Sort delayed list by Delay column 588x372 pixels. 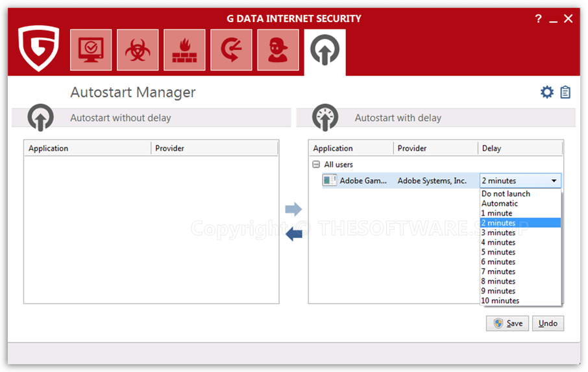[520, 148]
